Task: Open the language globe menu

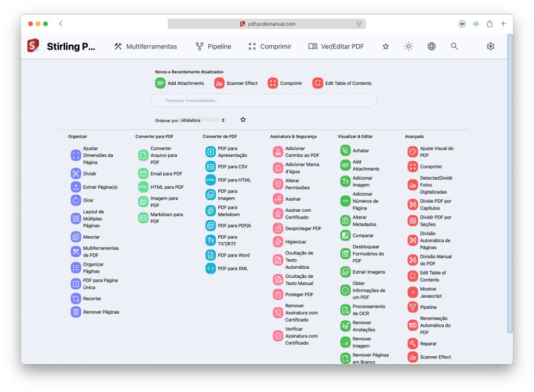Action: (x=431, y=46)
